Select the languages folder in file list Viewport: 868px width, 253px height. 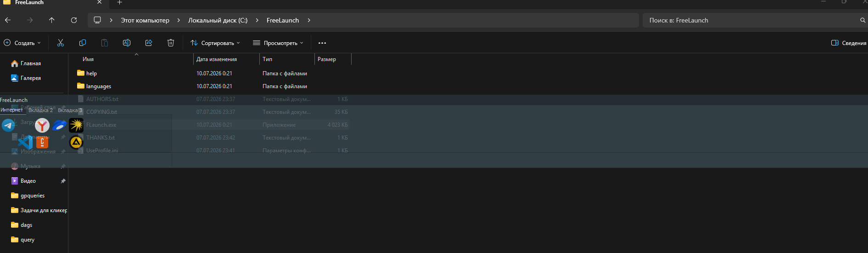(99, 86)
